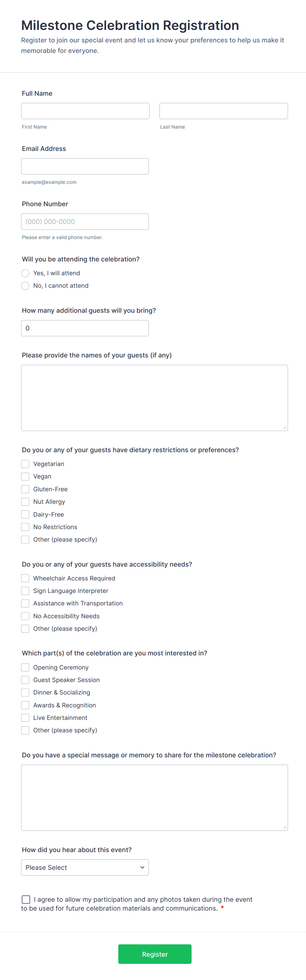Check 'Sign Language Interpreter' option
The height and width of the screenshot is (980, 306).
[25, 590]
